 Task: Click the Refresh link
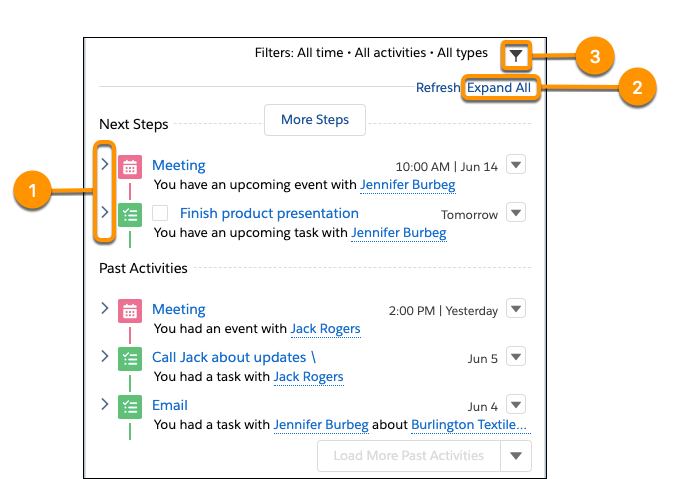438,88
